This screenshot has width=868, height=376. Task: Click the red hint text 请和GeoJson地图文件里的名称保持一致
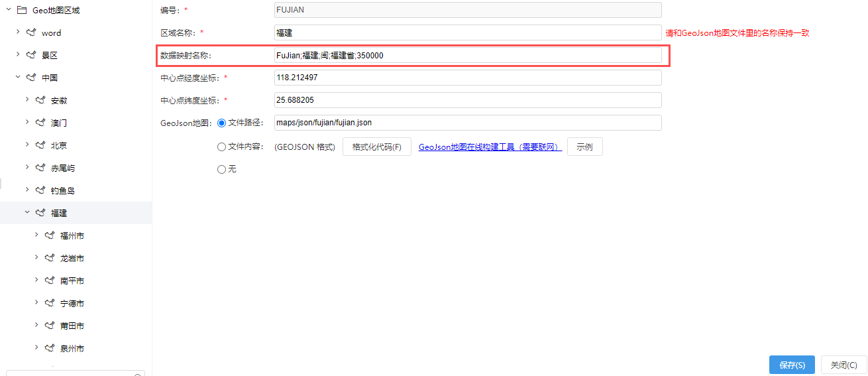737,32
